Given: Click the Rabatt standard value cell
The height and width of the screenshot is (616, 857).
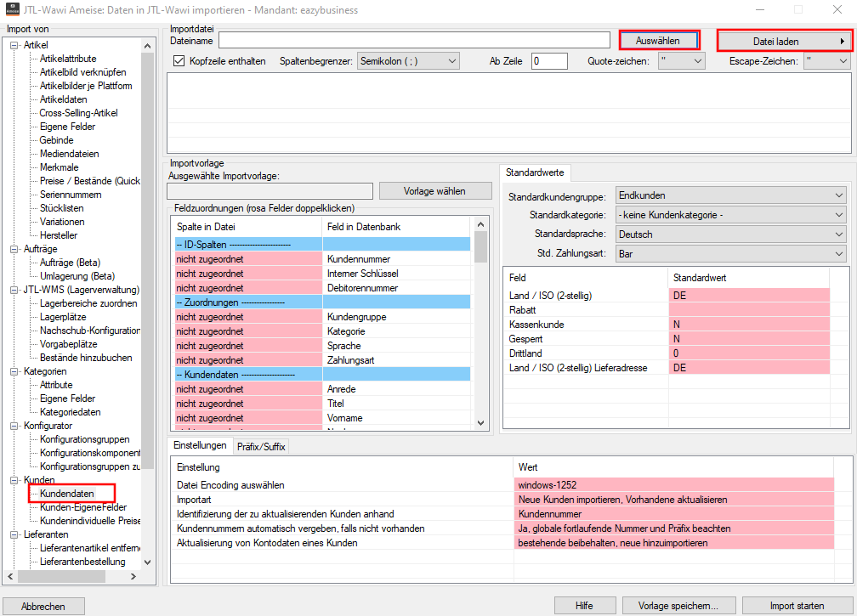Looking at the screenshot, I should (749, 310).
